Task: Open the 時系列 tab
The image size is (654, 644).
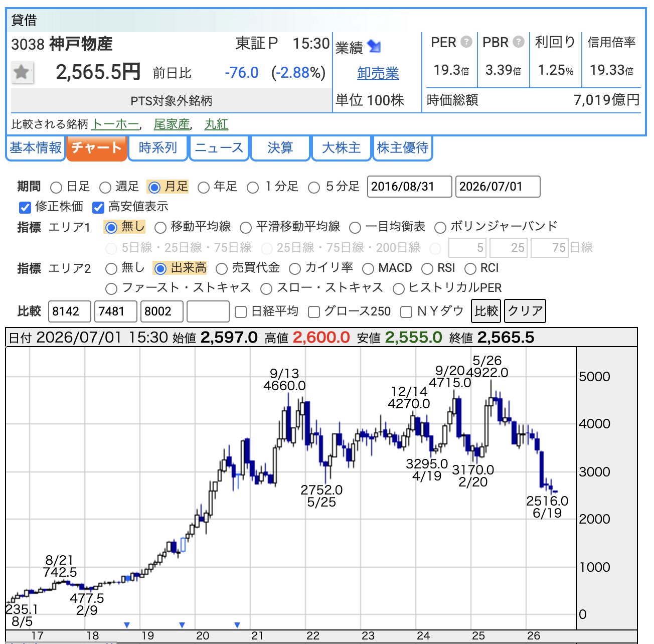Action: pyautogui.click(x=158, y=148)
